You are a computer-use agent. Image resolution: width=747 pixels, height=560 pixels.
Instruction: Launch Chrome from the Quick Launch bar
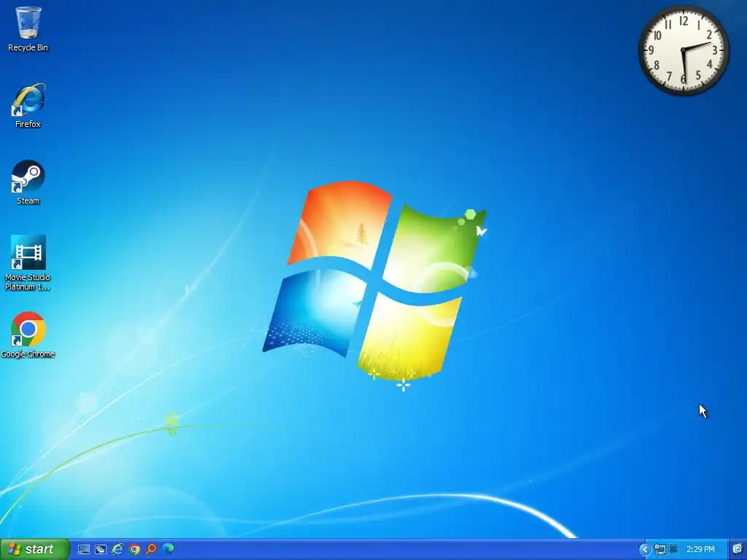[x=134, y=550]
